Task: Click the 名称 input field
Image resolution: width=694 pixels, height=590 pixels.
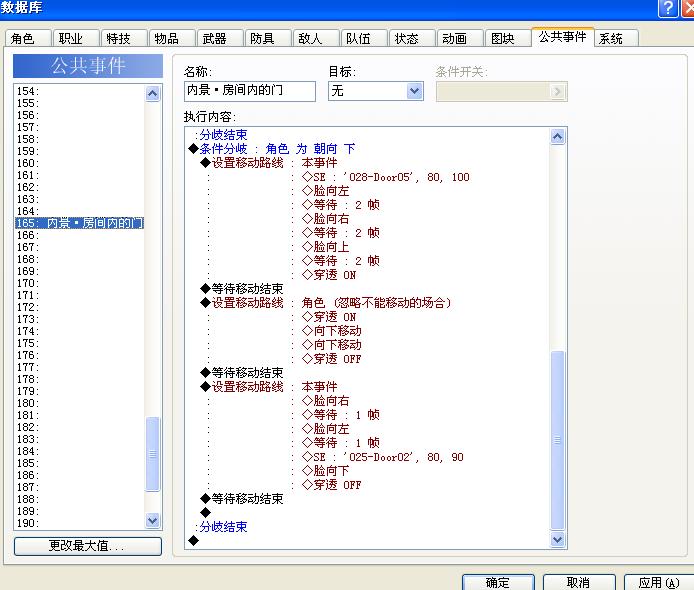Action: pos(250,91)
